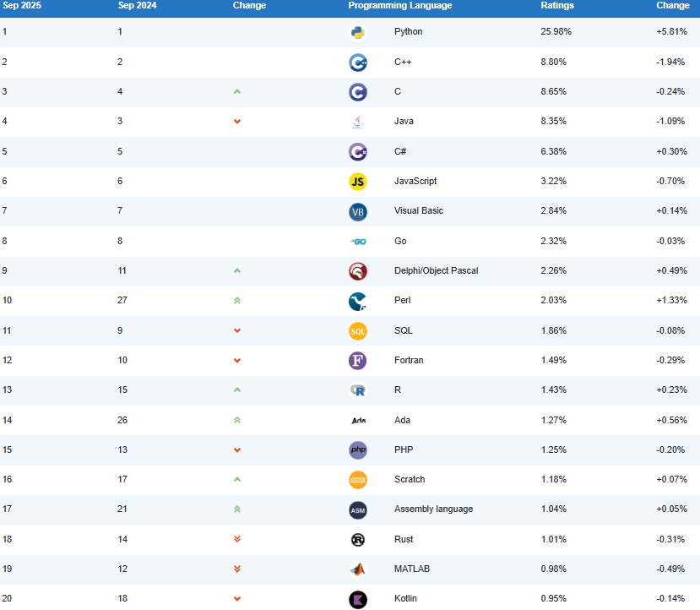Click the Ratings column header

coord(557,6)
